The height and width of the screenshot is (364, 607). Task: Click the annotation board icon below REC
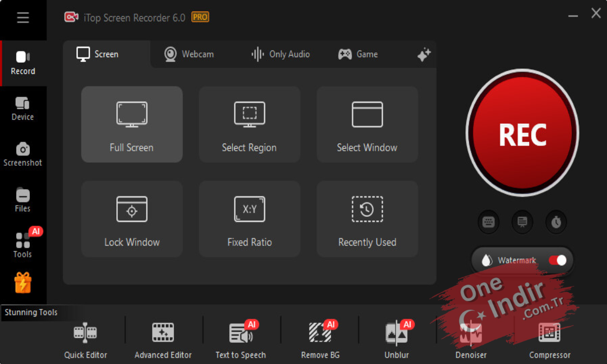523,222
